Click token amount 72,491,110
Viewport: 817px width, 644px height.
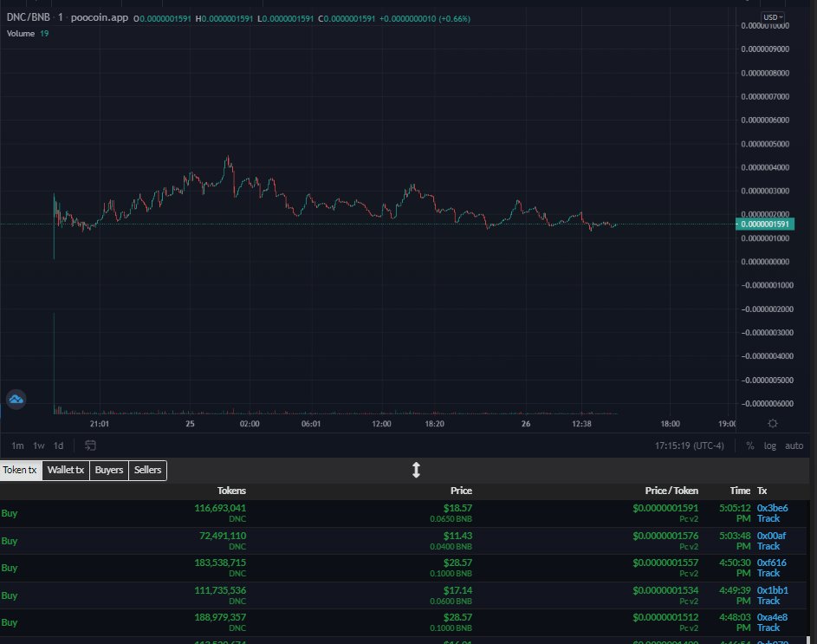click(x=223, y=536)
